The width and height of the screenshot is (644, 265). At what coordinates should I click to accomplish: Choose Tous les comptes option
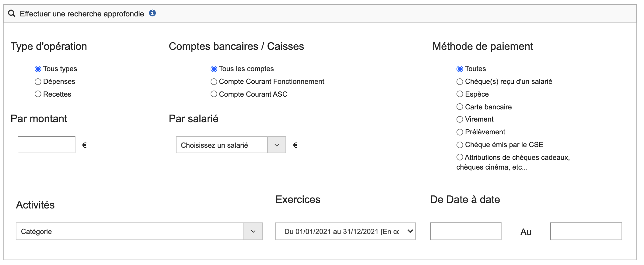coord(214,69)
